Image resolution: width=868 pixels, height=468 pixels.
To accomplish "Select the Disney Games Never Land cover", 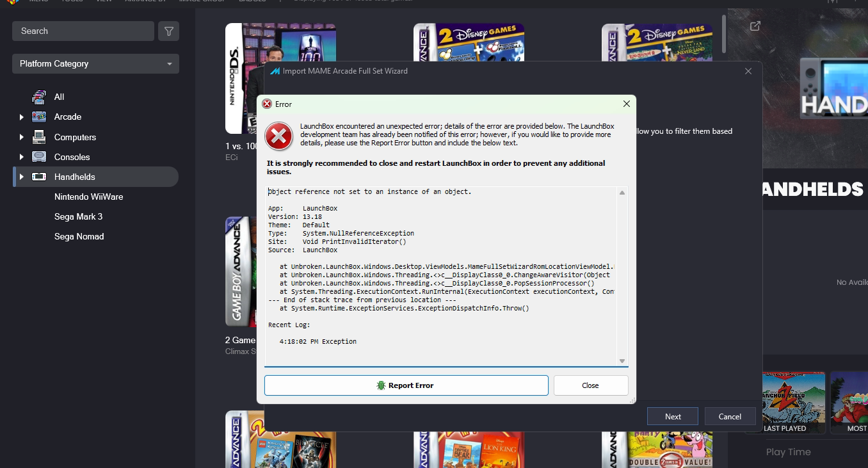I will pyautogui.click(x=657, y=42).
